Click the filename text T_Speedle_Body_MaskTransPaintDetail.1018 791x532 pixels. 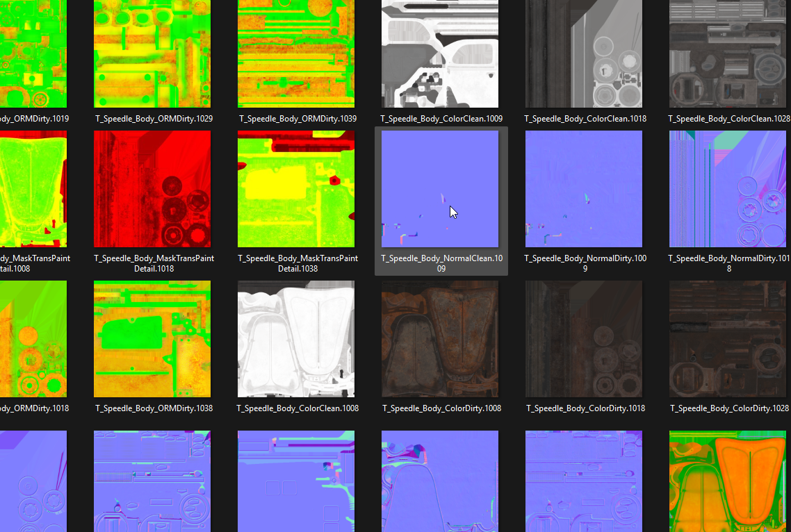pos(154,263)
